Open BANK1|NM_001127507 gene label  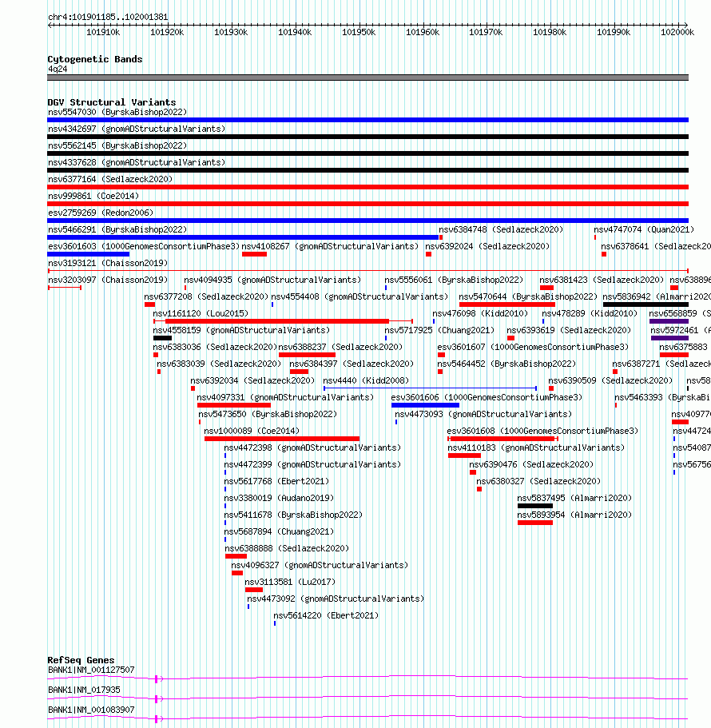point(91,669)
